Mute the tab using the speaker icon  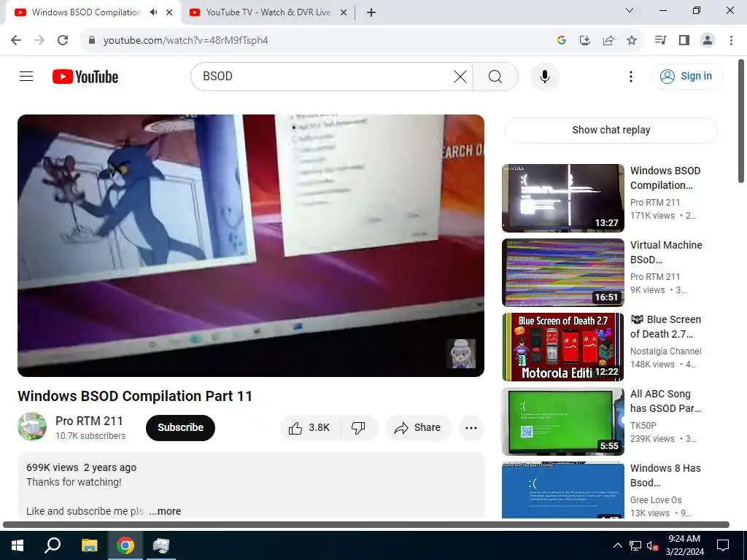pyautogui.click(x=153, y=12)
